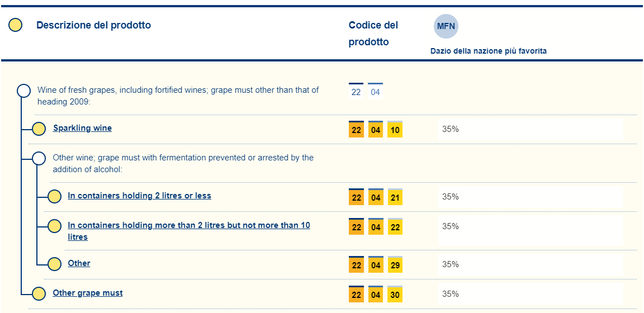Click yellow node beside the 2 to 10 litres entry
The height and width of the screenshot is (313, 644).
pyautogui.click(x=54, y=226)
